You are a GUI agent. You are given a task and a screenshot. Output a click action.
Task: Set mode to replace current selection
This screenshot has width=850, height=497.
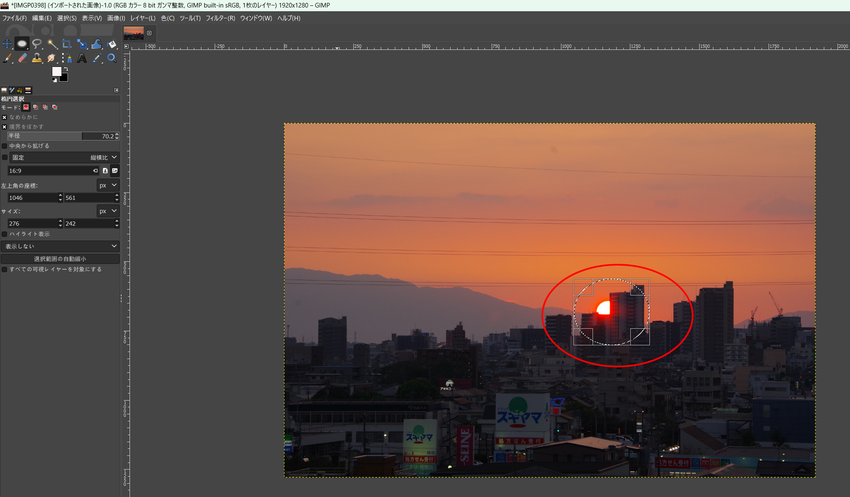coord(26,107)
